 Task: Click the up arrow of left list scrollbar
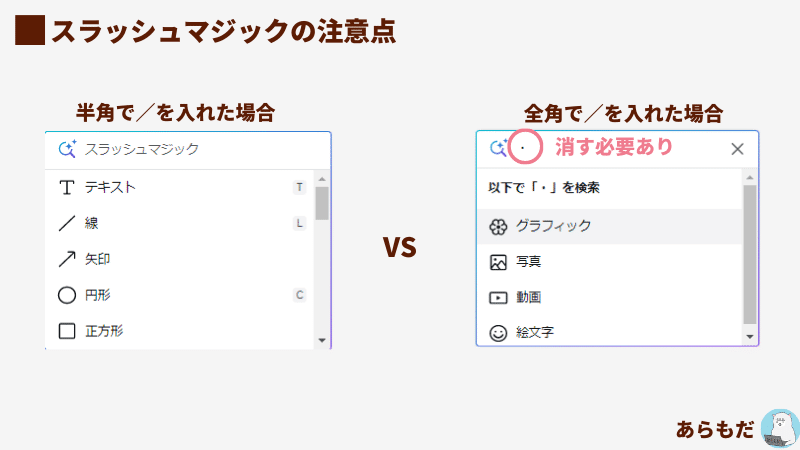(x=322, y=179)
